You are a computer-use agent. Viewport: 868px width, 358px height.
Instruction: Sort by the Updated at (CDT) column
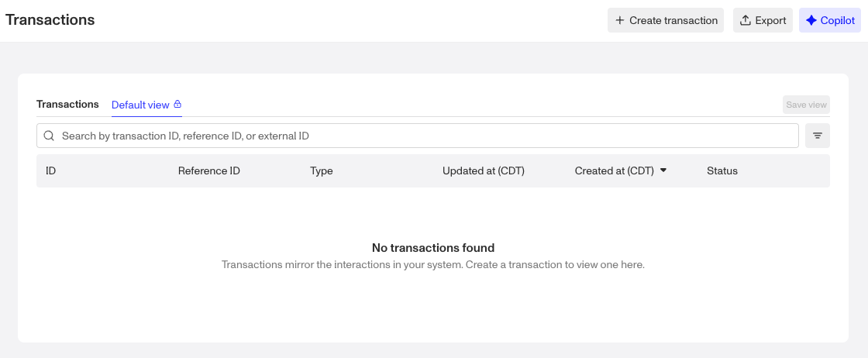(484, 170)
